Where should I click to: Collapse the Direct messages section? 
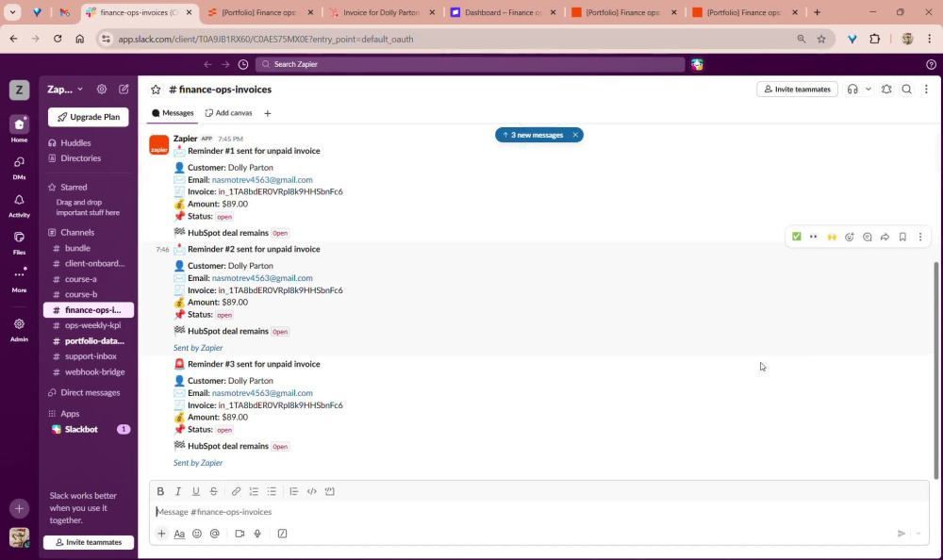point(91,393)
